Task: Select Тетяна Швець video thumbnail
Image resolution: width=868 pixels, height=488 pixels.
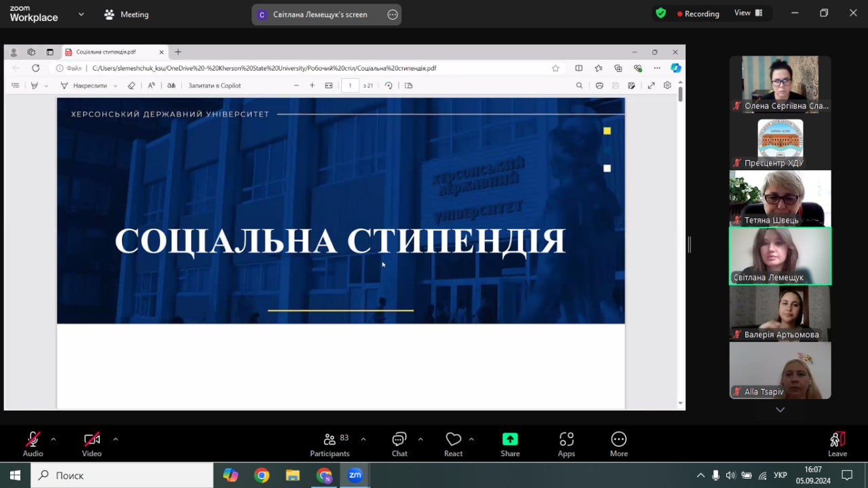Action: point(780,198)
